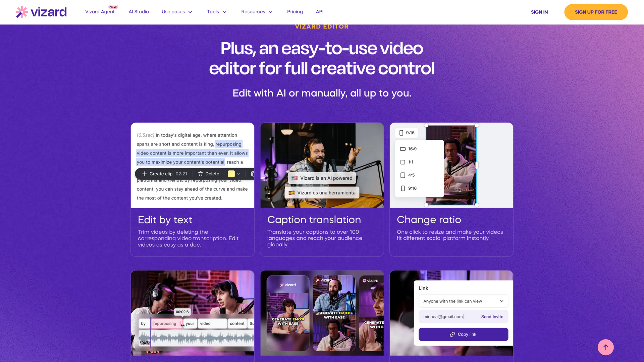Click the chain link icon on Copy link
644x362 pixels.
(452, 334)
